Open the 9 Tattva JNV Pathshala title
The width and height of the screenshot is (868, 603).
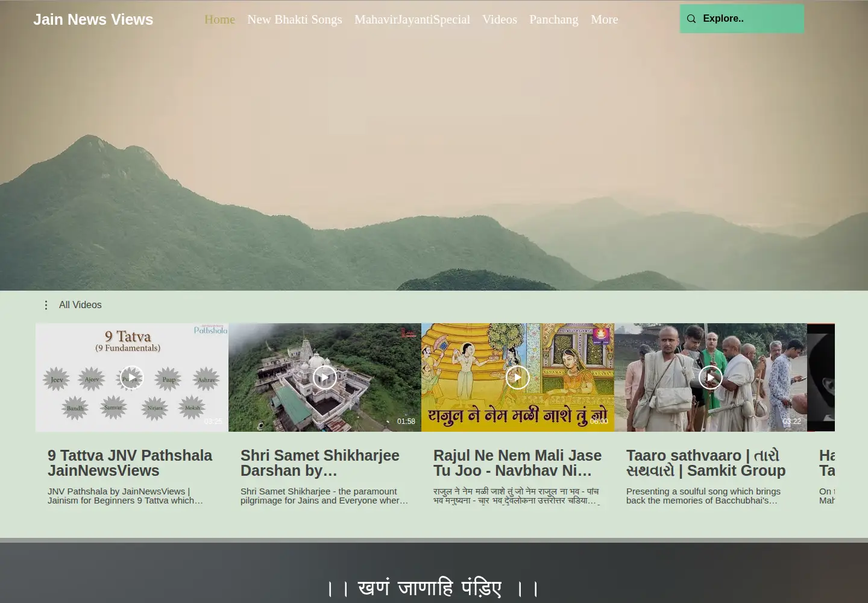click(130, 463)
